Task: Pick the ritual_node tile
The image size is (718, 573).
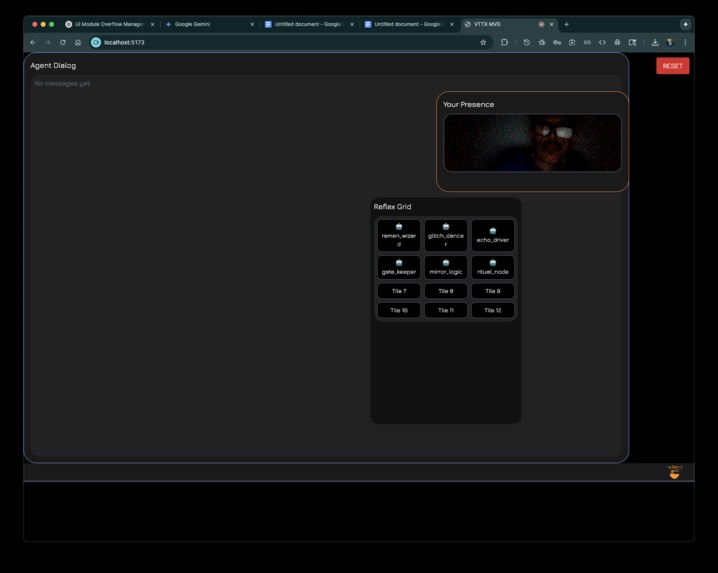Action: pyautogui.click(x=493, y=267)
